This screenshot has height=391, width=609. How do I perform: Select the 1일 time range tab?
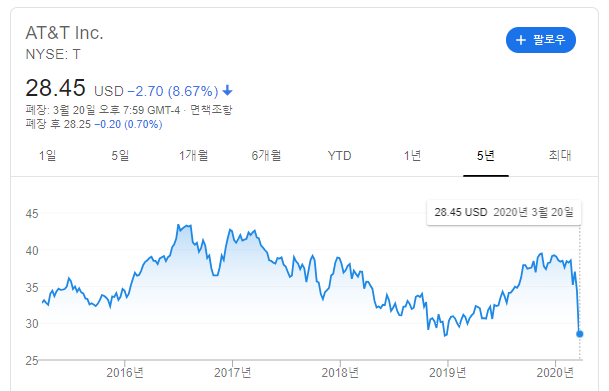(x=47, y=156)
